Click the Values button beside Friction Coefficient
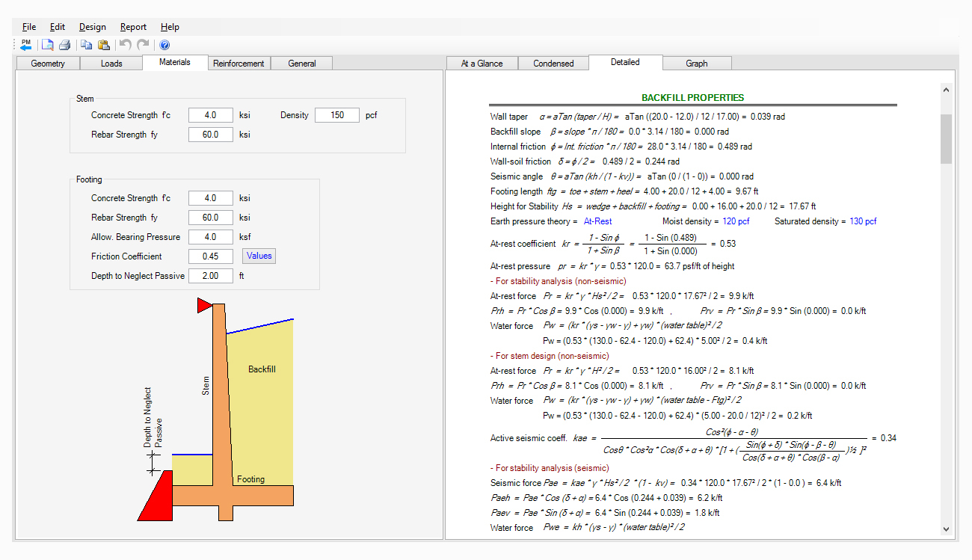The width and height of the screenshot is (972, 560). pos(259,256)
